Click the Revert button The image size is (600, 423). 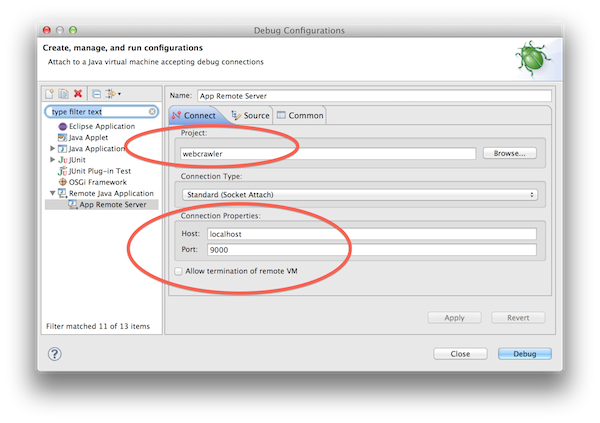[518, 318]
